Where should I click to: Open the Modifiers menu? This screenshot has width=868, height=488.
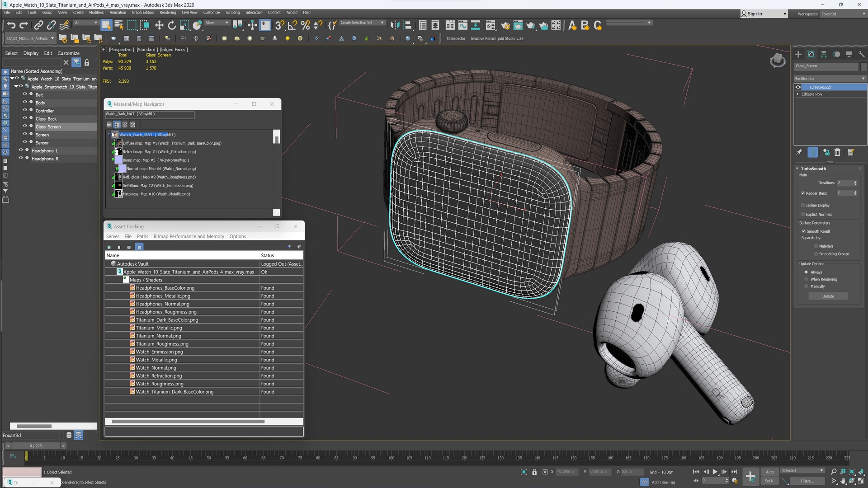(x=96, y=13)
